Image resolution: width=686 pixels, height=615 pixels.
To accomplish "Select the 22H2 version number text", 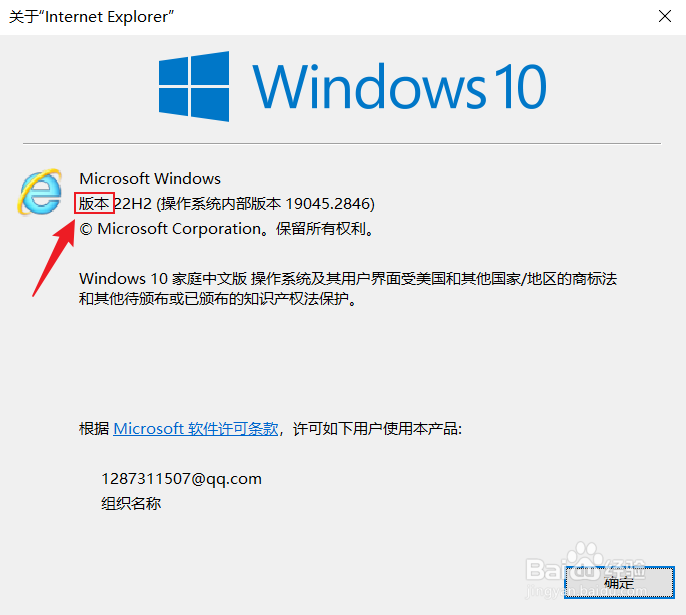I will (133, 204).
